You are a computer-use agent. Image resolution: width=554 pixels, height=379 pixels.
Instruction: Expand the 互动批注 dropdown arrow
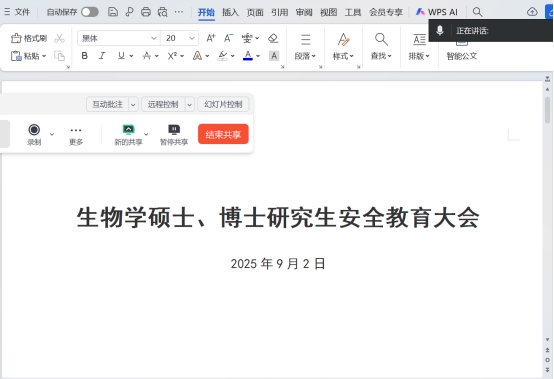[133, 105]
